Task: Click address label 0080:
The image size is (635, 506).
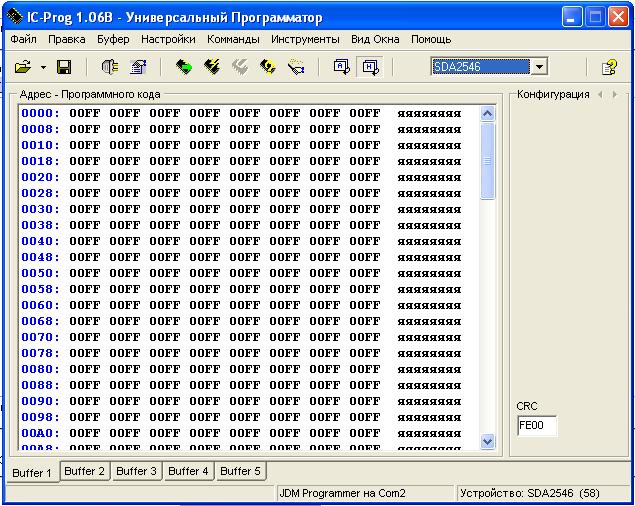Action: [x=40, y=369]
